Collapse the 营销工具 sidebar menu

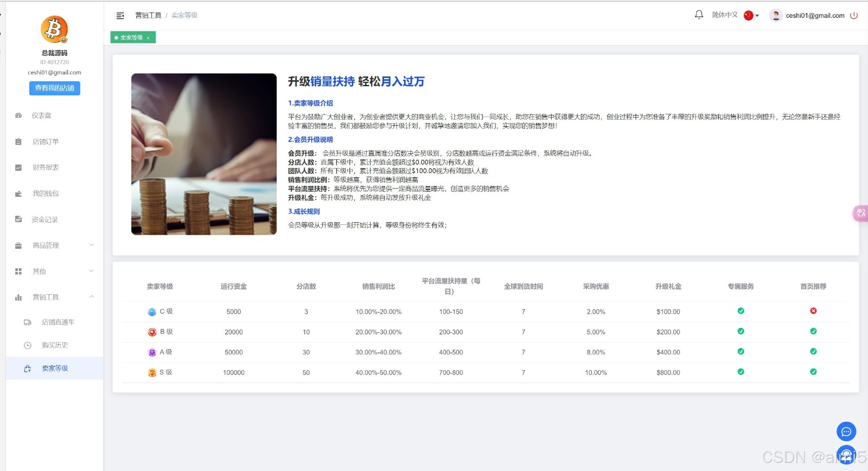pos(54,298)
